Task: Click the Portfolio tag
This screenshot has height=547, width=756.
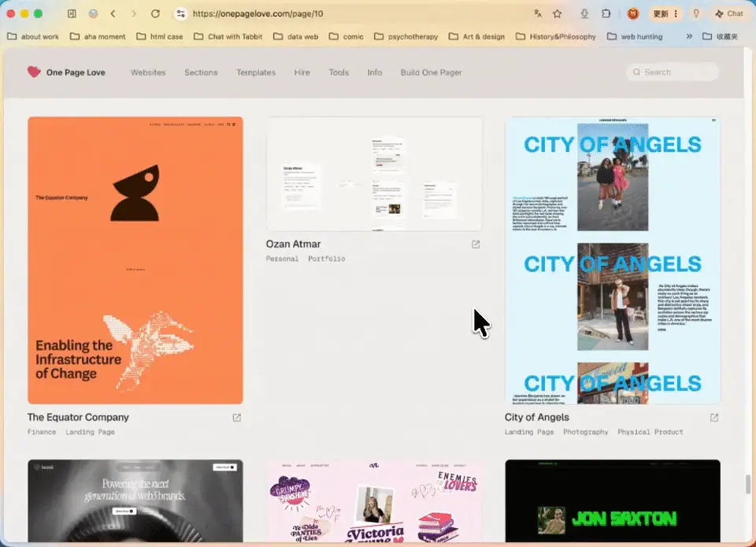Action: (x=326, y=259)
